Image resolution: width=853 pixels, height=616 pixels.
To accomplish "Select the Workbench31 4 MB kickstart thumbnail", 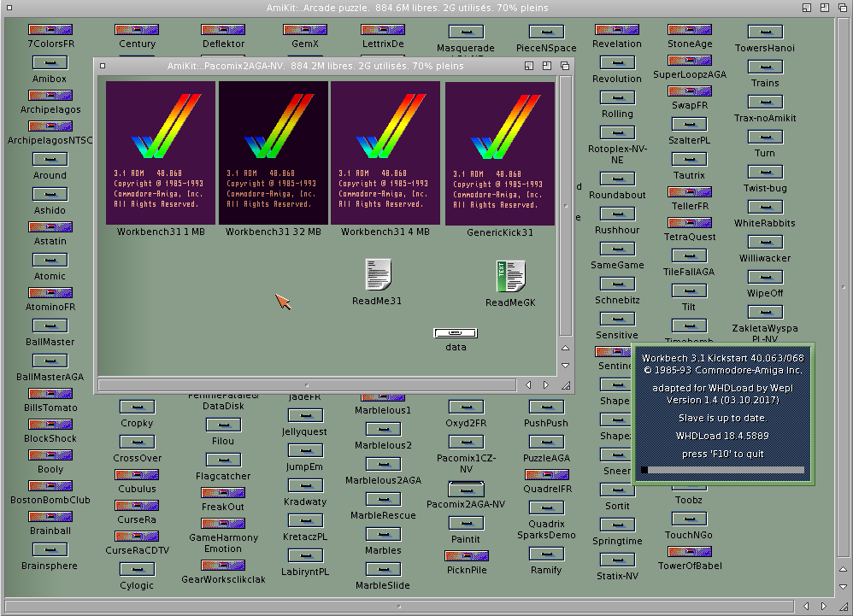I will [385, 153].
